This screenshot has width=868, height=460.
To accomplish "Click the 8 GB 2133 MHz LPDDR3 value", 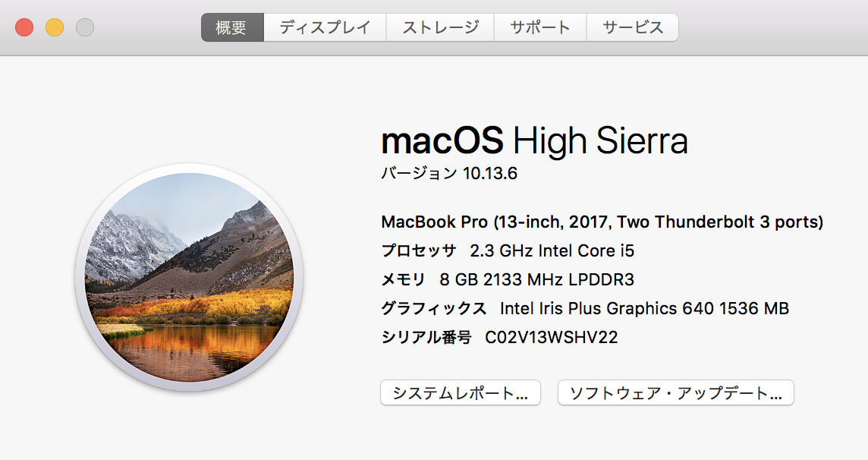I will pyautogui.click(x=536, y=279).
